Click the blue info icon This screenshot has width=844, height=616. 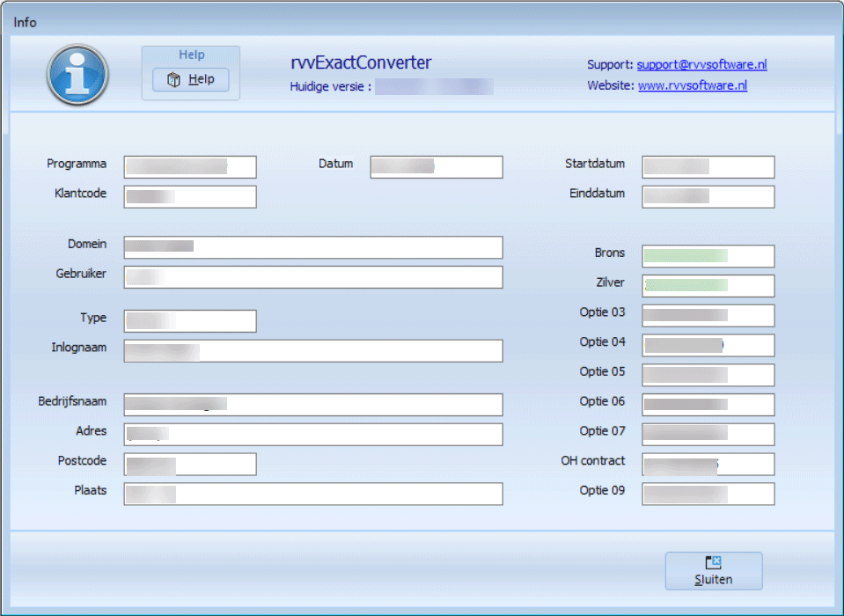pyautogui.click(x=77, y=74)
